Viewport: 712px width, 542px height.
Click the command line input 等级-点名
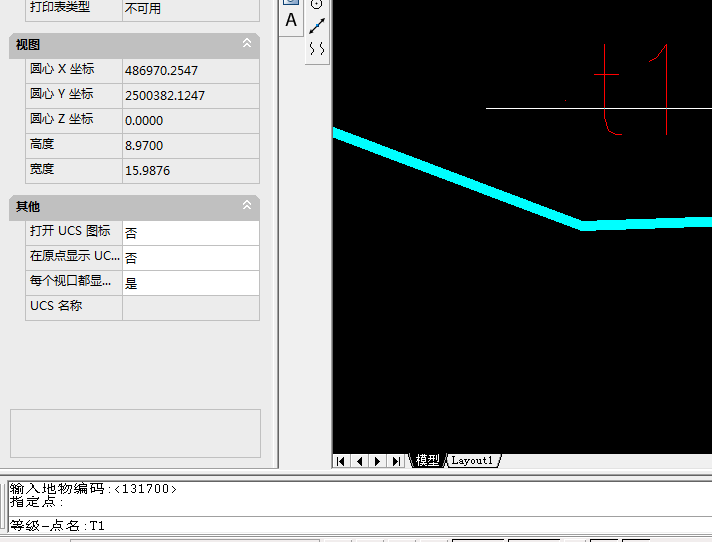300,525
